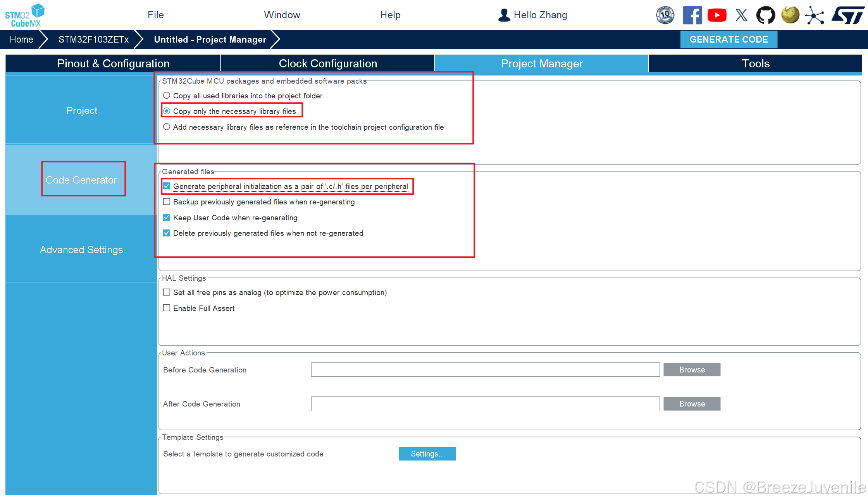Open the GitHub icon link
868x501 pixels.
(766, 15)
